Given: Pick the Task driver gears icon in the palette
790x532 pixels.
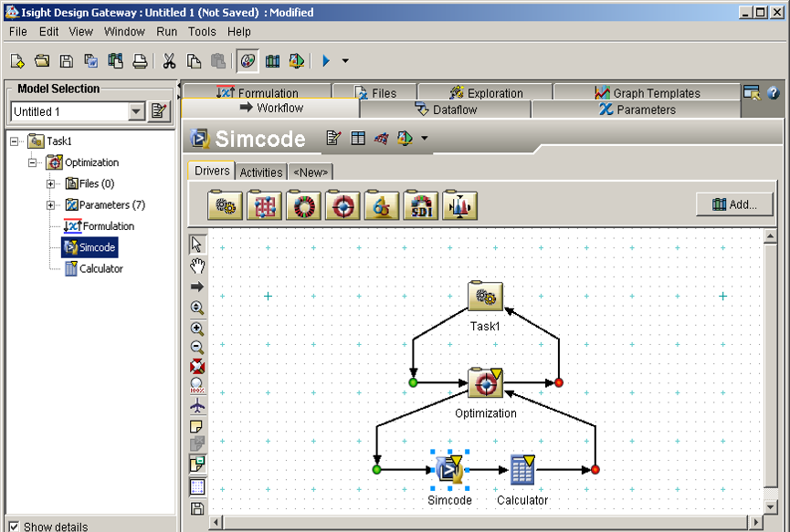Looking at the screenshot, I should point(225,204).
